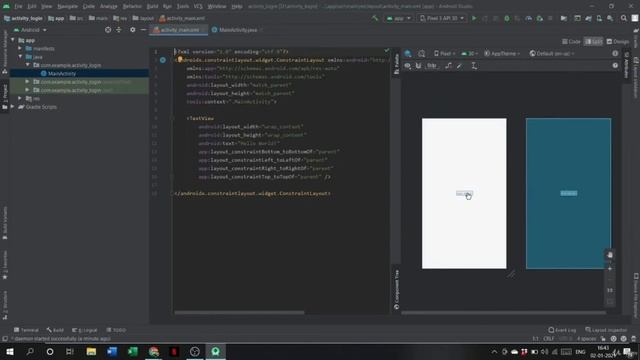This screenshot has height=360, width=640.
Task: Click the Make Project hammer icon
Action: point(375,18)
